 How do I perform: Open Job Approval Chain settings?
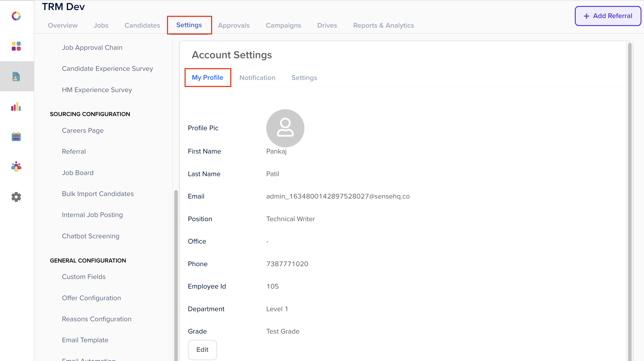[92, 48]
